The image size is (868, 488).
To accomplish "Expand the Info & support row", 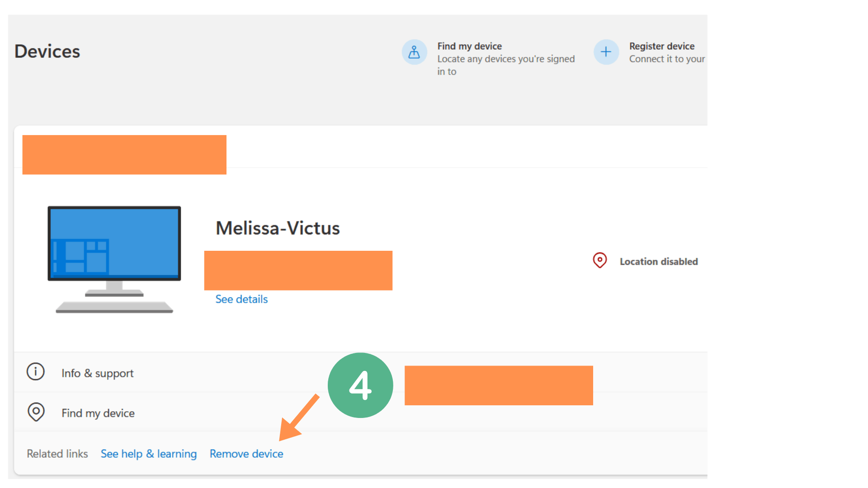I will (x=98, y=373).
